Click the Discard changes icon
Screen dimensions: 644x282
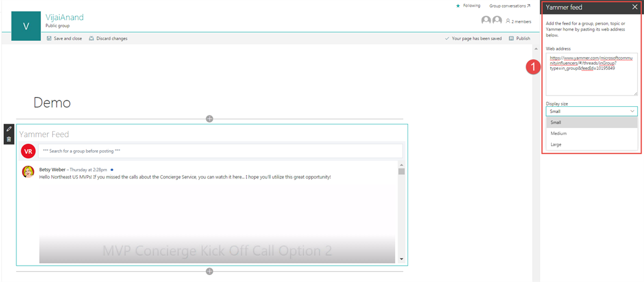click(92, 38)
